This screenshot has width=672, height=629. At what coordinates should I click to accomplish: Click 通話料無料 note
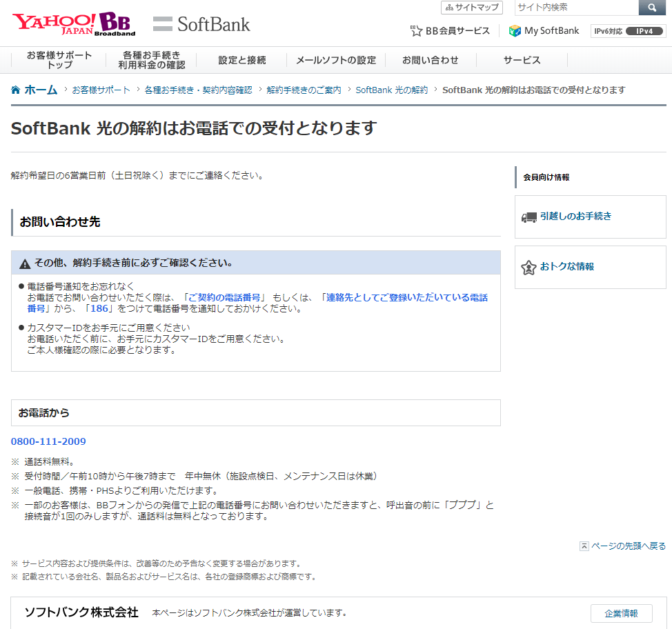coord(49,461)
